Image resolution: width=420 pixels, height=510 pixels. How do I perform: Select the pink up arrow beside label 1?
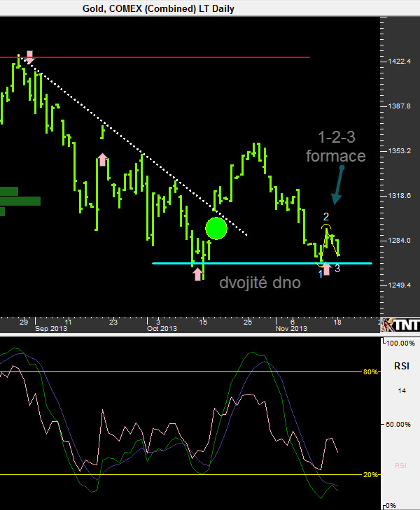327,269
